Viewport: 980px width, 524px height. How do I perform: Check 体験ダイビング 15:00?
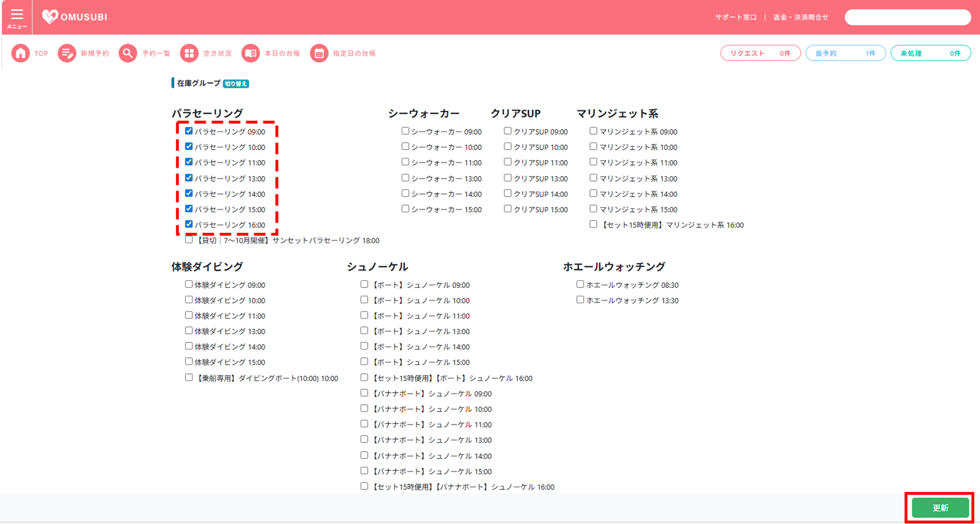pyautogui.click(x=189, y=362)
